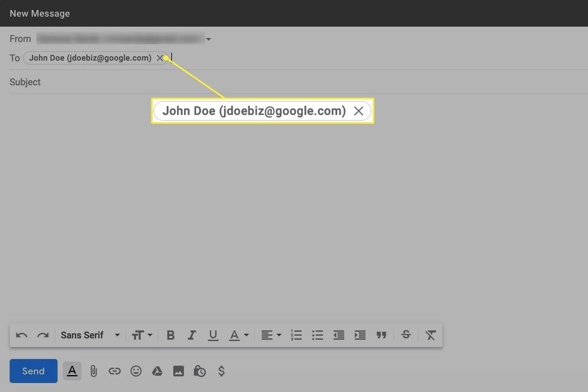The height and width of the screenshot is (392, 588).
Task: Toggle italic formatting
Action: pyautogui.click(x=192, y=335)
